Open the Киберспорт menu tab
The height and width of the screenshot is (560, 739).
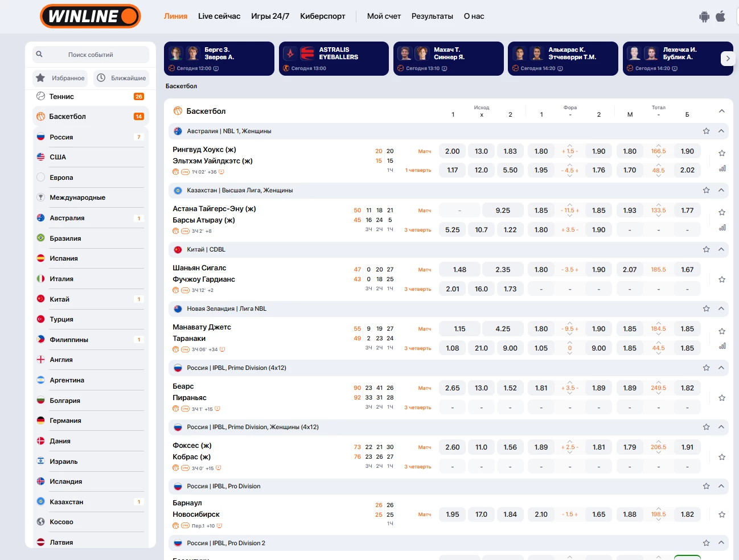[322, 17]
